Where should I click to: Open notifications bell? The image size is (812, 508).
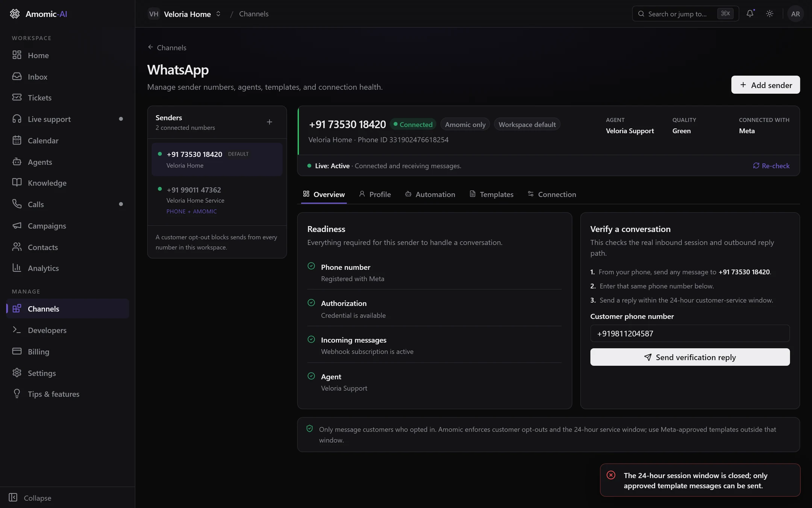tap(750, 14)
